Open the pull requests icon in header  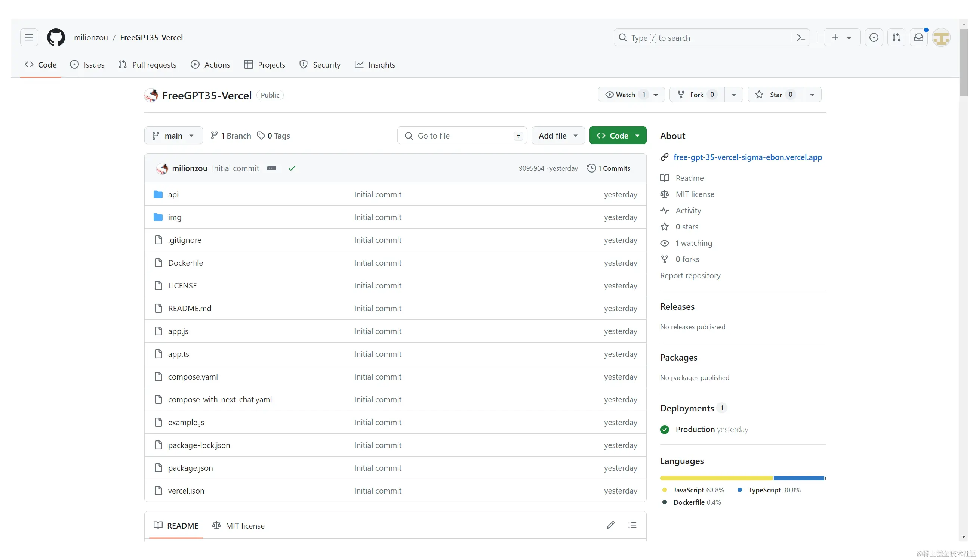[896, 37]
